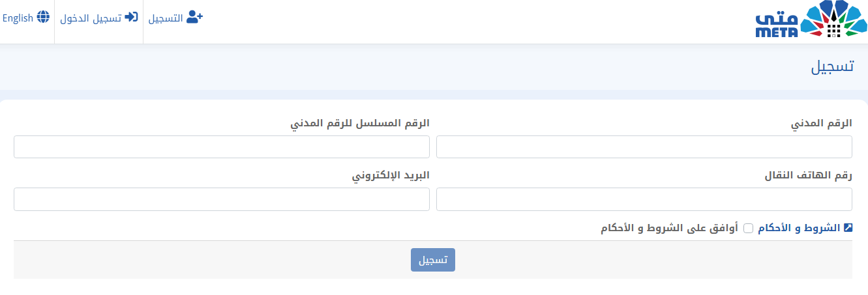Click the رقم الهاتف النقال field label
Screen dimensions: 868x295
click(809, 176)
